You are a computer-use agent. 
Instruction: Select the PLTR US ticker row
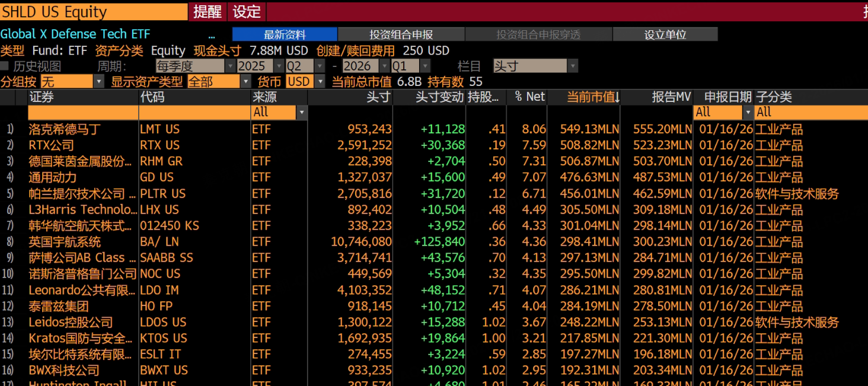162,194
